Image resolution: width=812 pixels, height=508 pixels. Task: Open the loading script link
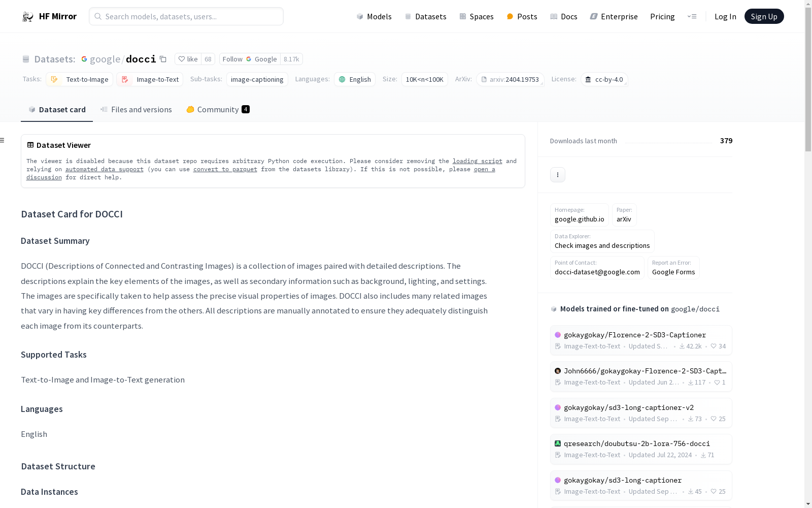click(x=477, y=161)
